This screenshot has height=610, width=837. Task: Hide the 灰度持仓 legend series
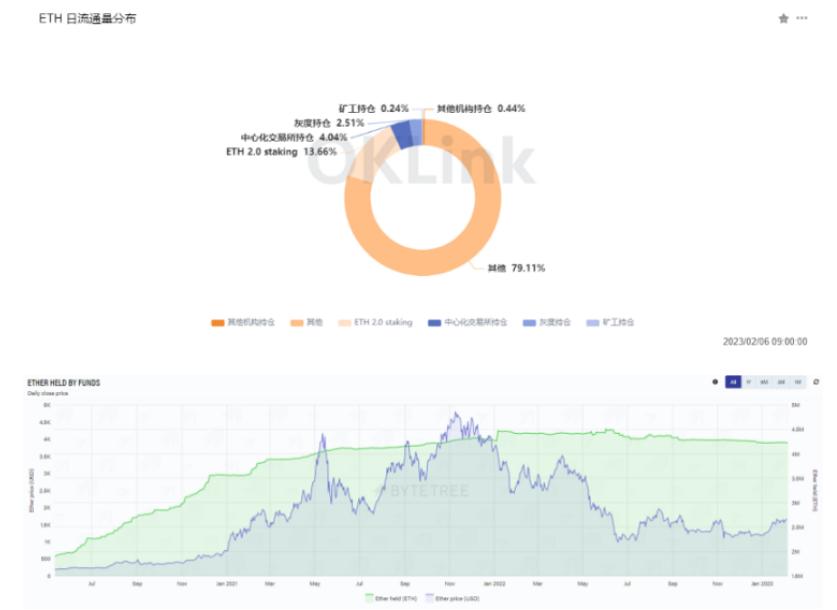tap(548, 322)
